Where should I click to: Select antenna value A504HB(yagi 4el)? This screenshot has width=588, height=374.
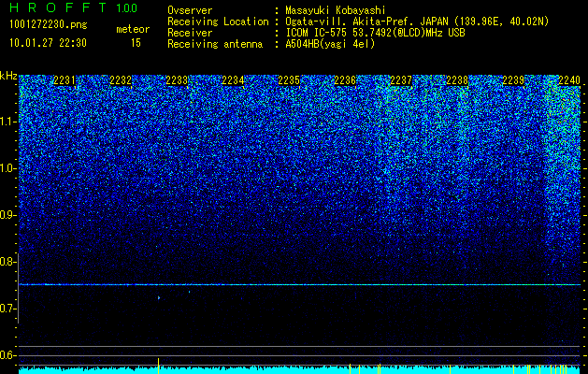point(330,44)
